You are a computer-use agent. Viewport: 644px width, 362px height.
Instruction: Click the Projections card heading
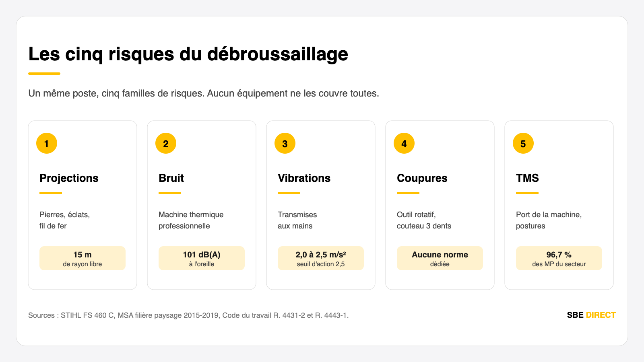point(69,178)
